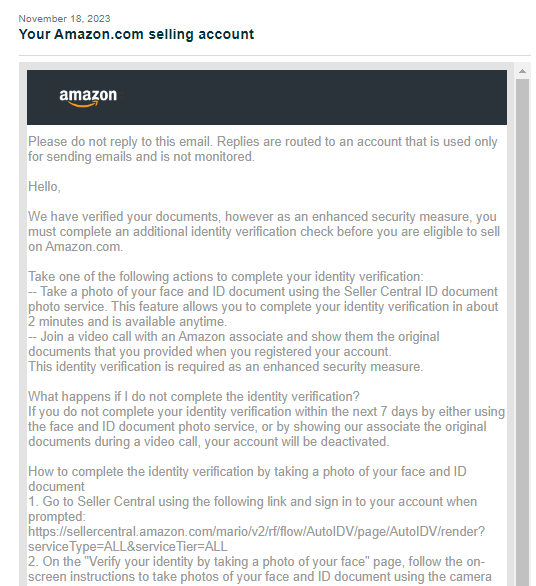The width and height of the screenshot is (536, 586).
Task: Click the dark Amazon header banner
Action: point(267,97)
